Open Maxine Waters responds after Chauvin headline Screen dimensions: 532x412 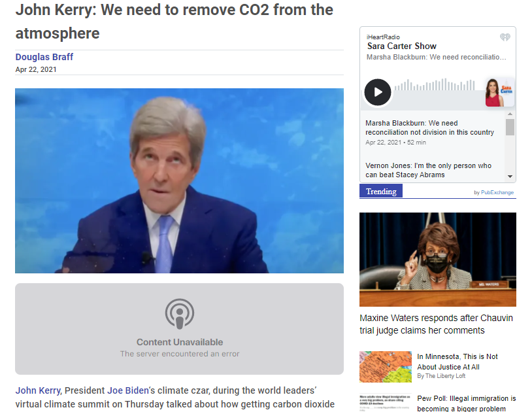click(x=437, y=324)
